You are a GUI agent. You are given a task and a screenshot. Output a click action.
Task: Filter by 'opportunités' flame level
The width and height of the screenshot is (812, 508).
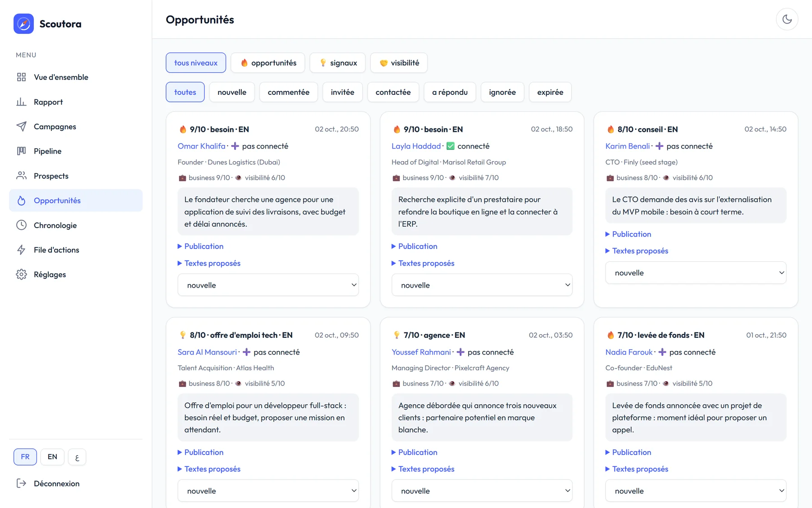(x=268, y=63)
